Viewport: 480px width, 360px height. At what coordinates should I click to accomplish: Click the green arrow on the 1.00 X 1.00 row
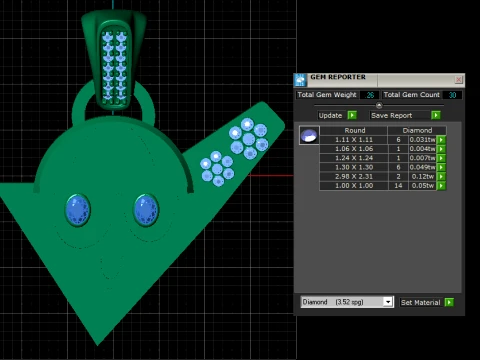[x=441, y=186]
